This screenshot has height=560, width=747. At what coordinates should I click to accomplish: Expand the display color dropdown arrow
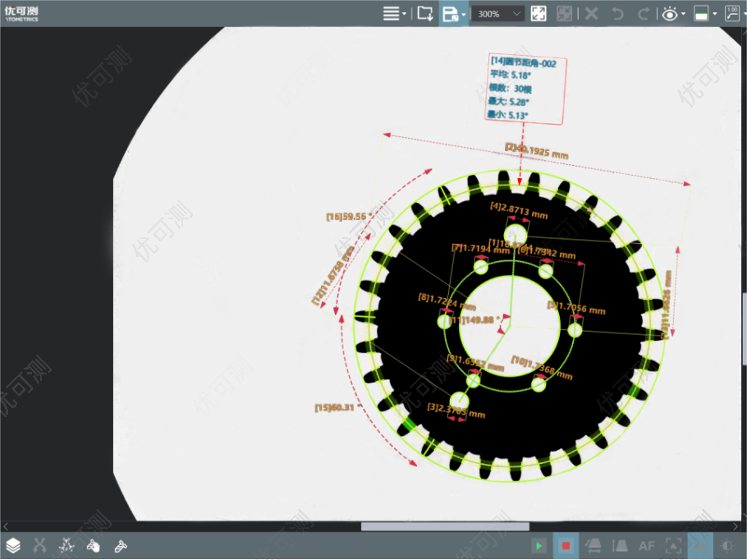(x=715, y=14)
